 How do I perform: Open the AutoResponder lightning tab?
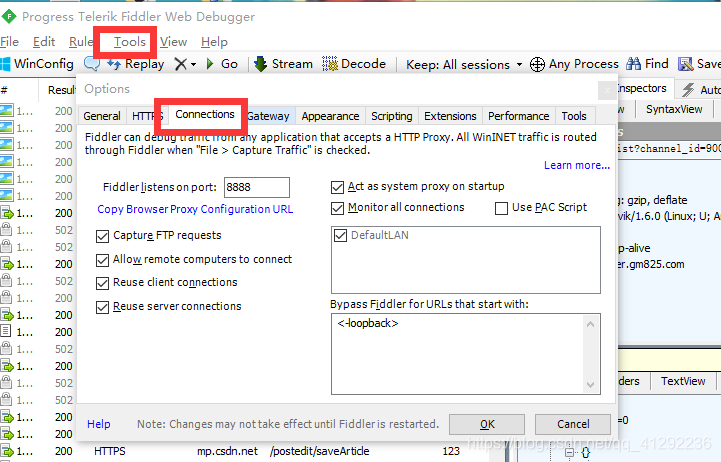click(700, 89)
